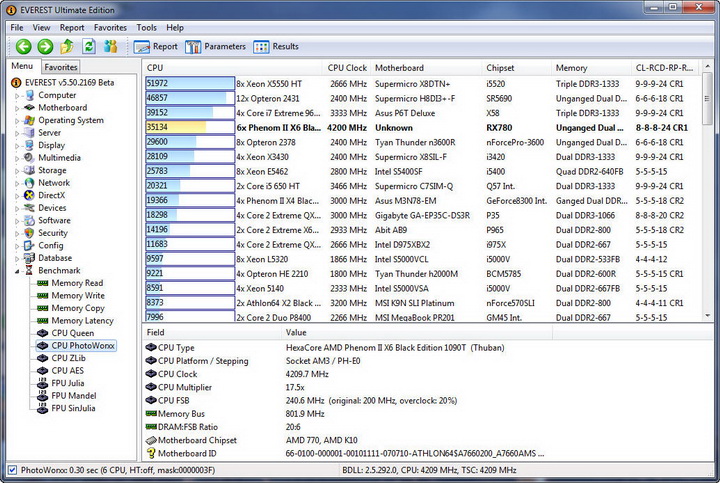Screen dimensions: 720x483
Task: Open the Parameters toolbar button
Action: click(x=215, y=46)
